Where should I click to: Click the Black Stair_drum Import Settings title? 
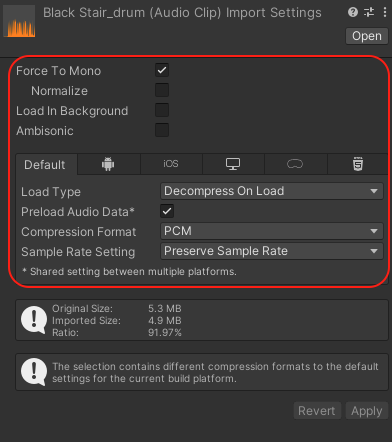(x=182, y=13)
